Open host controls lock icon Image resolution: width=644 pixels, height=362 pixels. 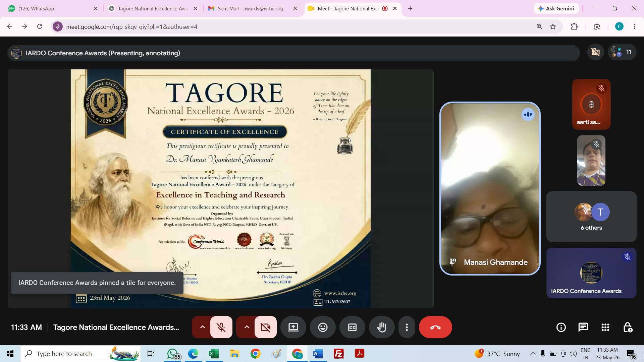628,327
